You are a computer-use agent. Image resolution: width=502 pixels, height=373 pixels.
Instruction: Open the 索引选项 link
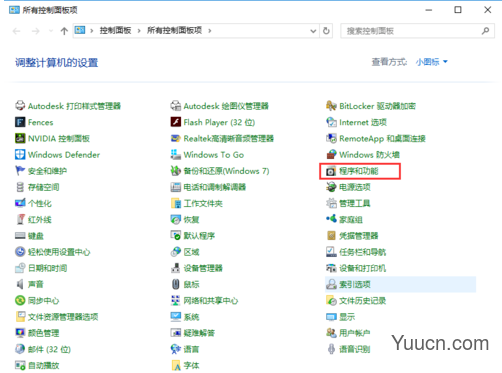coord(355,284)
